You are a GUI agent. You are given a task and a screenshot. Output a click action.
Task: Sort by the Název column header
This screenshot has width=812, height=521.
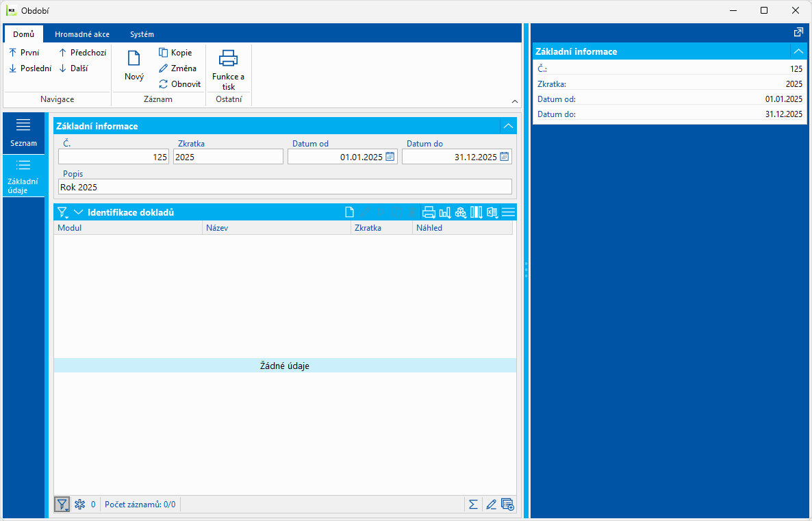tap(277, 228)
